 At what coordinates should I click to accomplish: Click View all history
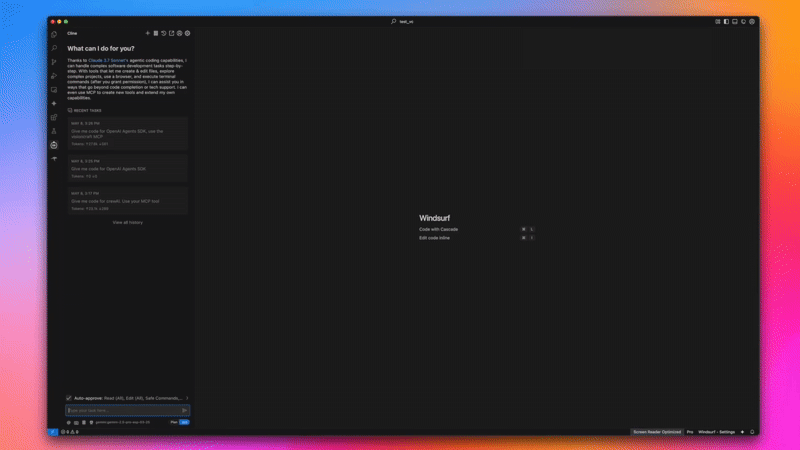pos(128,222)
